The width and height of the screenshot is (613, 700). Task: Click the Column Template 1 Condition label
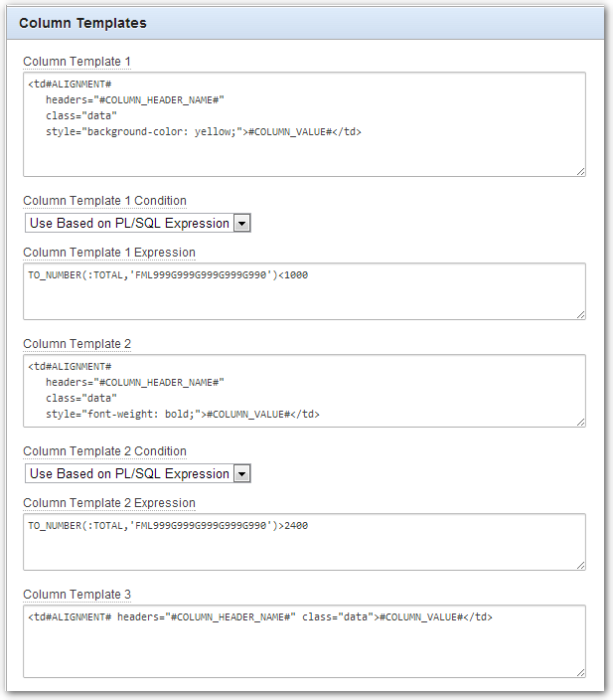[x=105, y=201]
